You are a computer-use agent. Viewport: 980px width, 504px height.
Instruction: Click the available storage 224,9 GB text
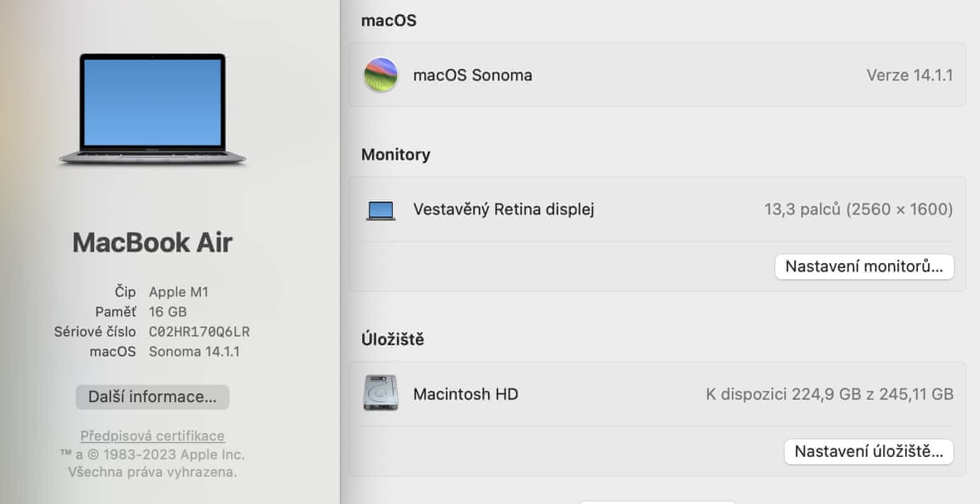coord(829,394)
